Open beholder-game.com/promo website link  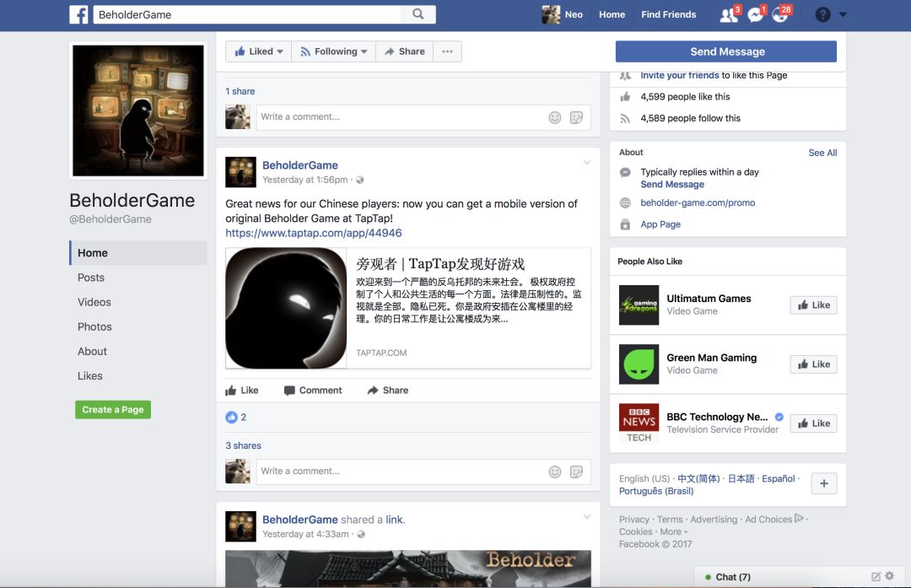(698, 202)
